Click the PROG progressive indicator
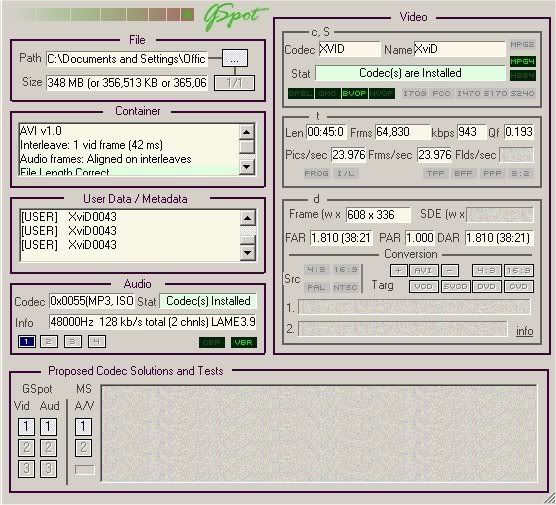Screen dimensions: 556x505 point(316,173)
